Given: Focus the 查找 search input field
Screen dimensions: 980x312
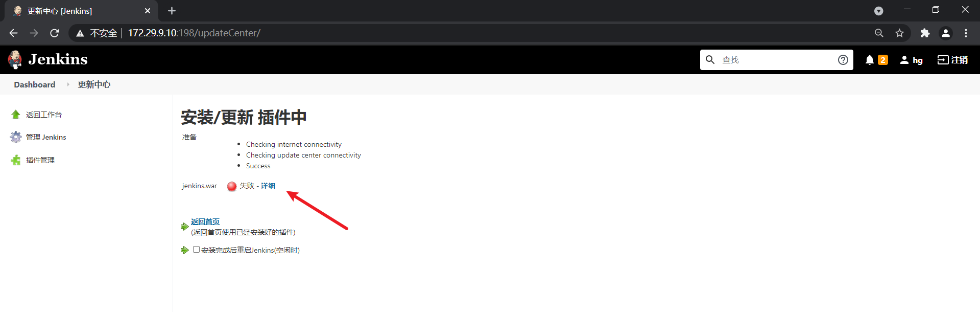Looking at the screenshot, I should 776,60.
